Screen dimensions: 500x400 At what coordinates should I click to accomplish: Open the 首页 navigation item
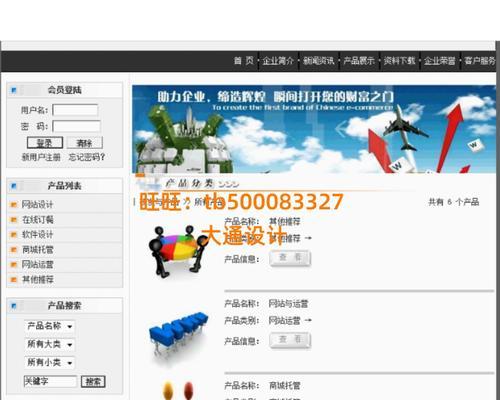(244, 61)
